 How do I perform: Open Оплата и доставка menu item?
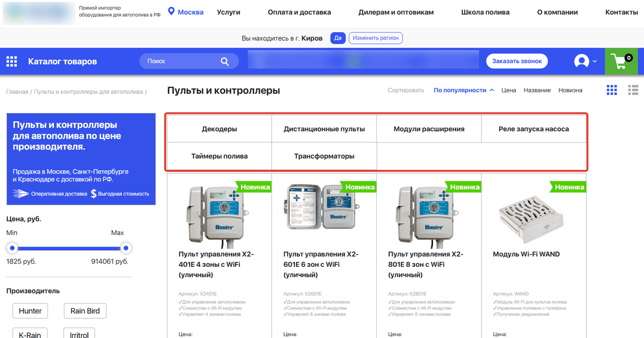pos(299,12)
